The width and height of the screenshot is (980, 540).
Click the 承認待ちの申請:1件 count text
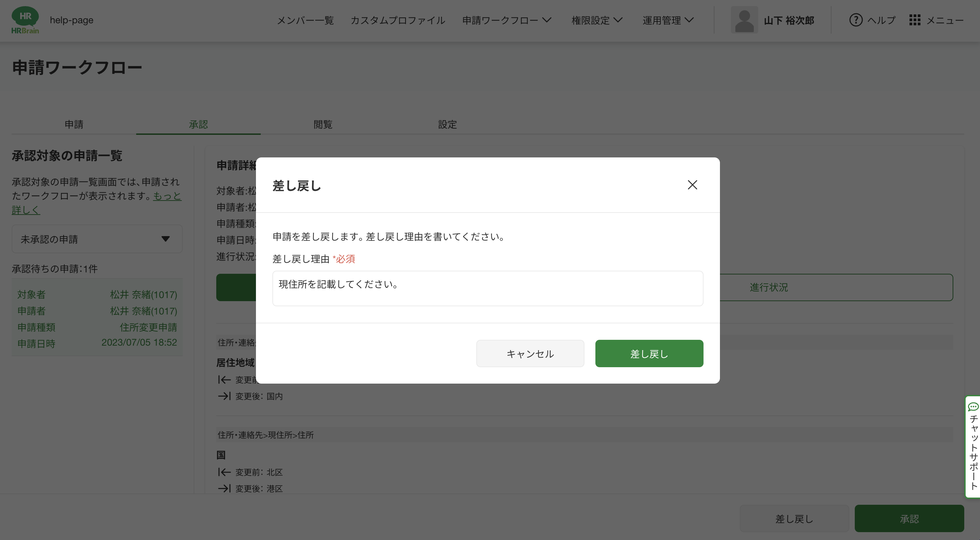pos(54,269)
